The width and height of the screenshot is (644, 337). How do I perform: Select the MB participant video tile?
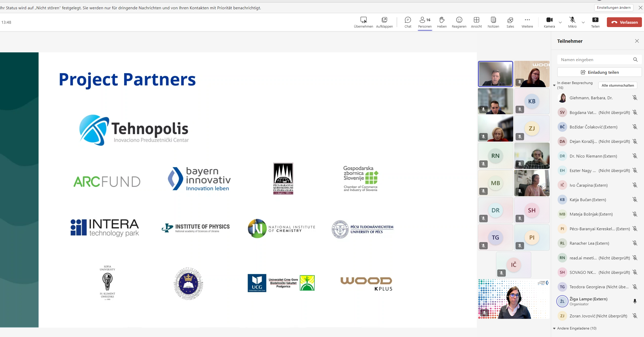495,183
